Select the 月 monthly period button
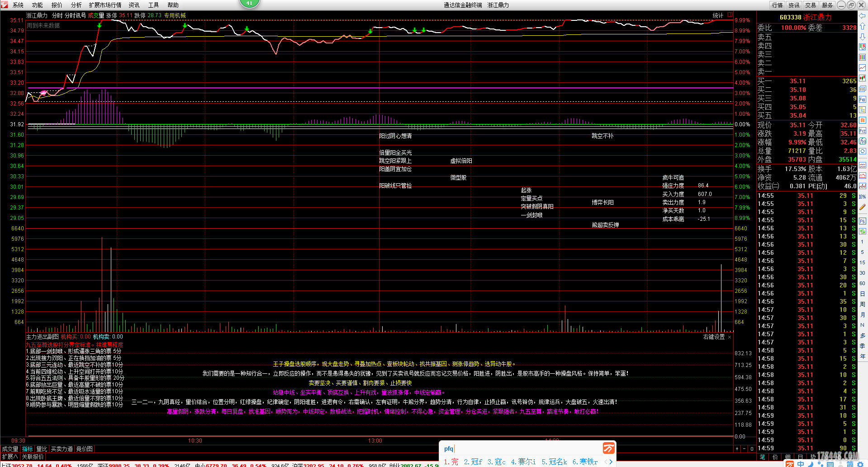This screenshot has width=868, height=467. (x=863, y=315)
